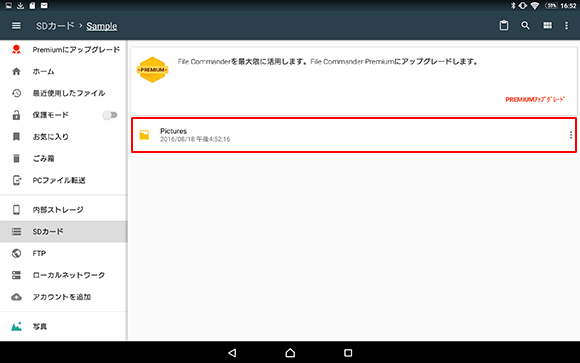
Task: Open FTP sidebar entry
Action: point(64,253)
